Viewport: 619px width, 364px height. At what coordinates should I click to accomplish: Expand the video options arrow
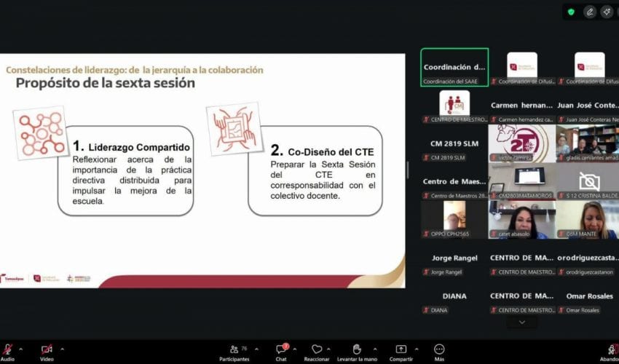pos(63,349)
